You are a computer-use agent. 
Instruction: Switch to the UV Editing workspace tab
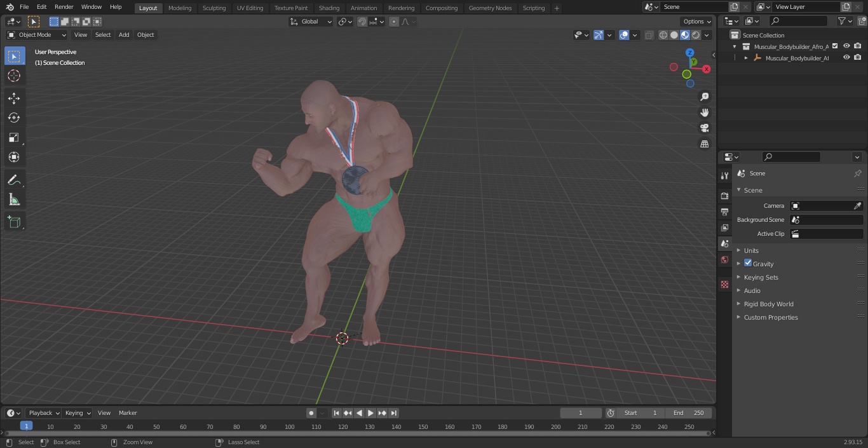(250, 8)
